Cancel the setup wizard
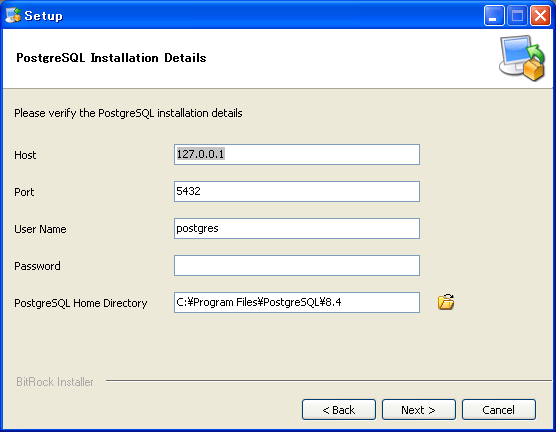Screen dimensions: 556x432 point(499,410)
